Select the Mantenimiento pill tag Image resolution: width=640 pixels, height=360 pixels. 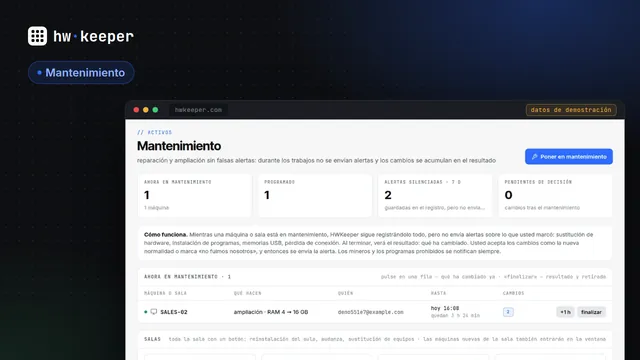81,73
